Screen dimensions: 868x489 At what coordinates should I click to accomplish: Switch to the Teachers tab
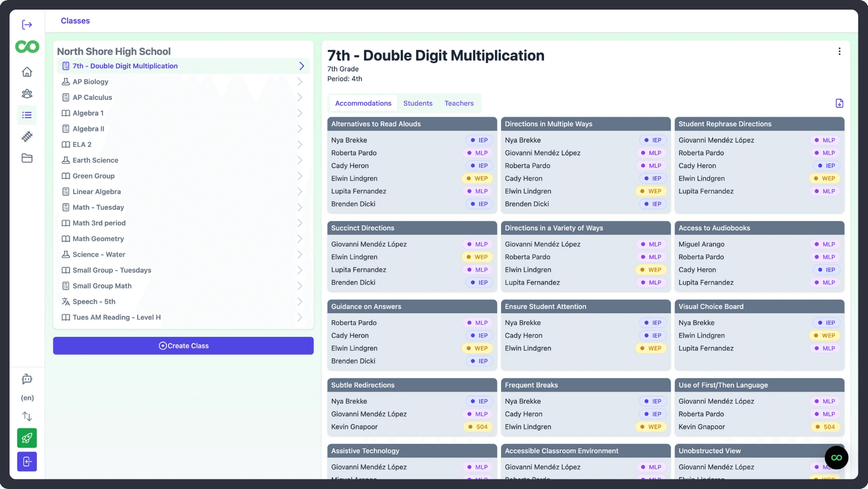pos(459,103)
